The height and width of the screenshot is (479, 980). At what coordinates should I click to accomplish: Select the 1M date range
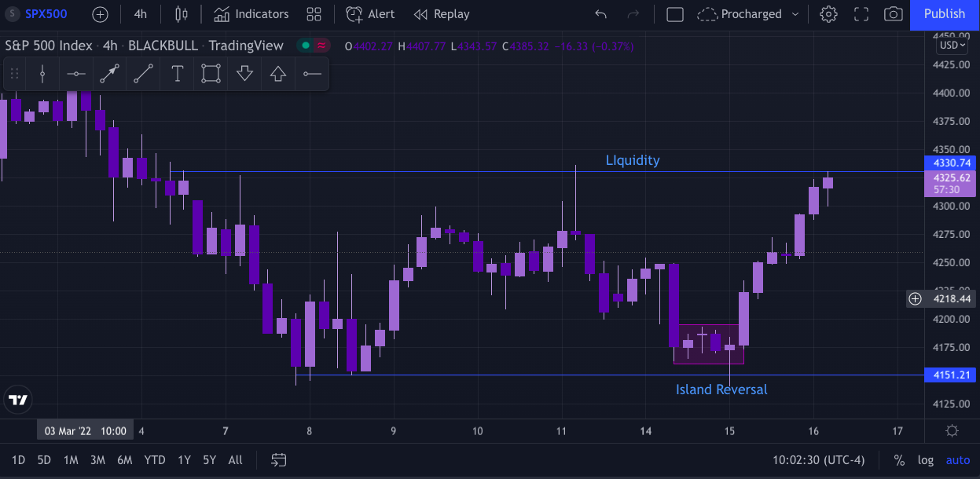pos(71,460)
